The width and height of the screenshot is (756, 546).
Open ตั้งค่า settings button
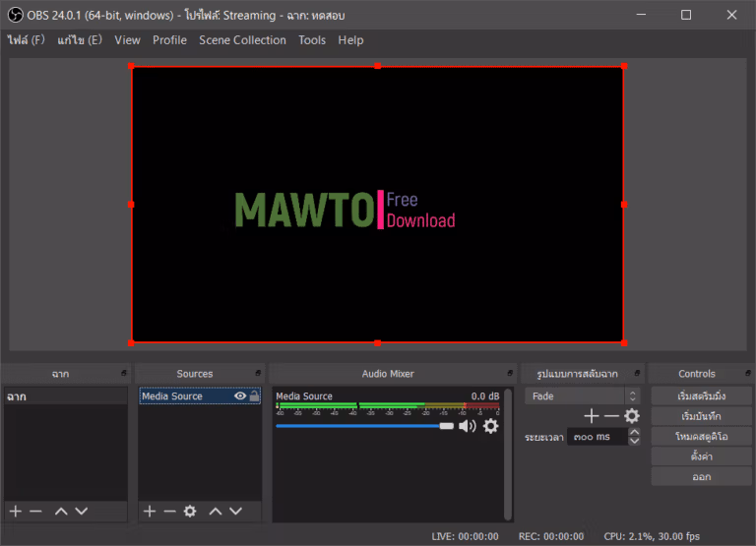click(701, 456)
